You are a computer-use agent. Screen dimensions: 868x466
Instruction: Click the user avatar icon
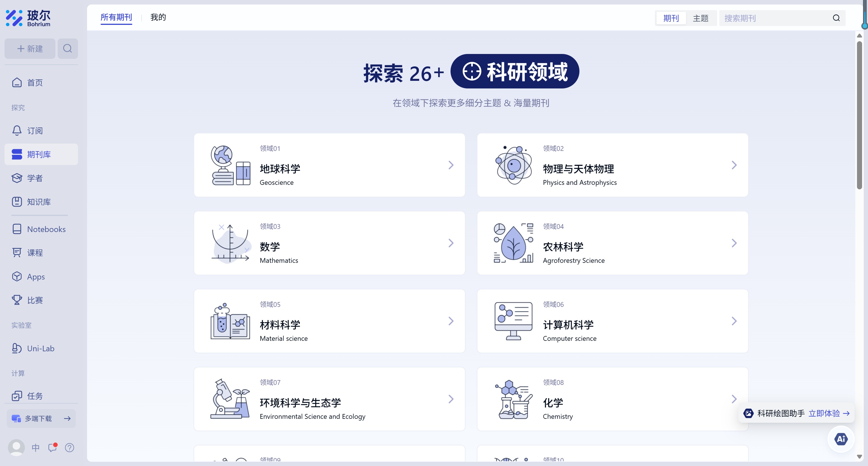[x=16, y=447]
